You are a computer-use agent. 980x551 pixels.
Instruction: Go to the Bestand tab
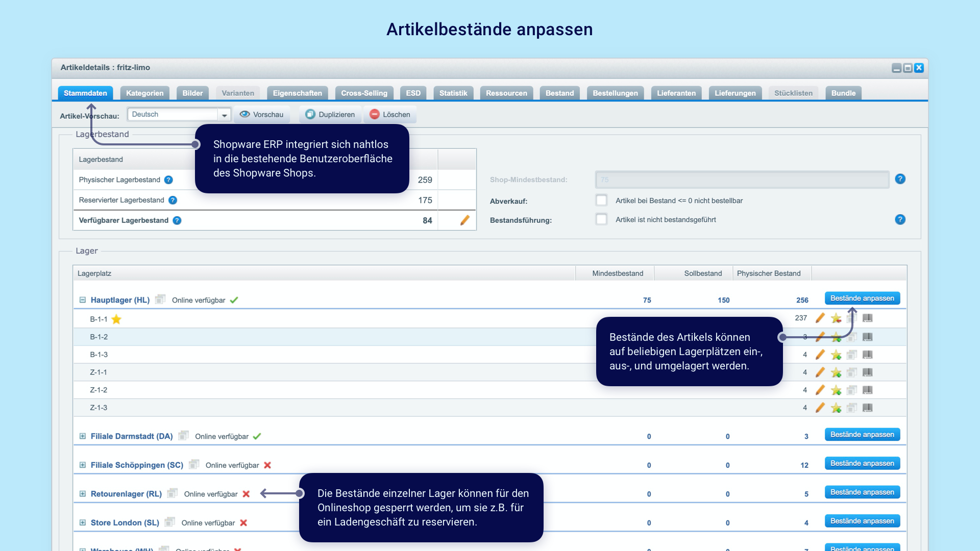(559, 93)
